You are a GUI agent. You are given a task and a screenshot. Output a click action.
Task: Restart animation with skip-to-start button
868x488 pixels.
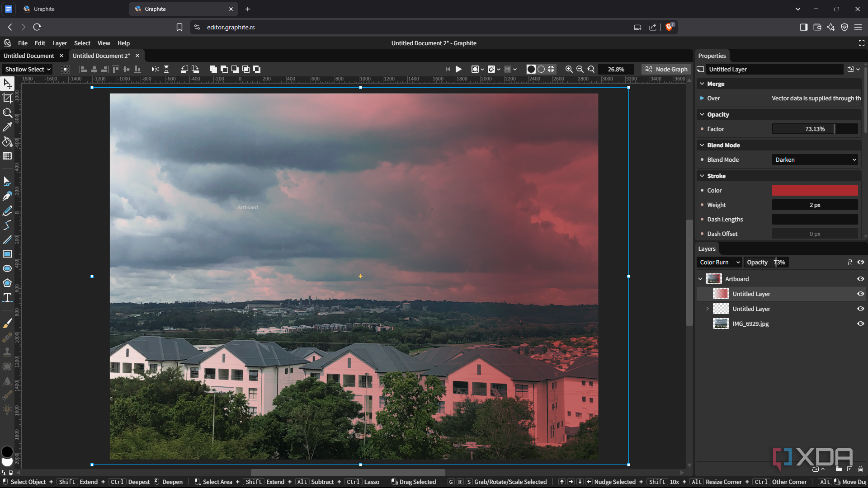coord(448,69)
